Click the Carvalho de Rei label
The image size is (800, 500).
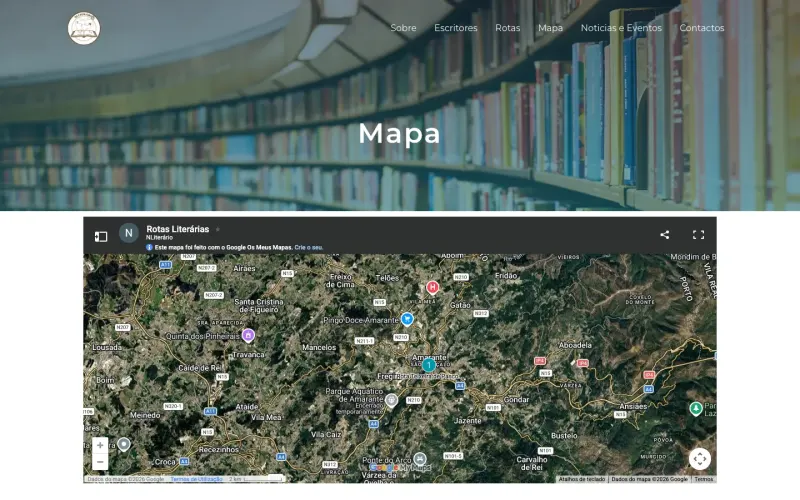[x=532, y=463]
